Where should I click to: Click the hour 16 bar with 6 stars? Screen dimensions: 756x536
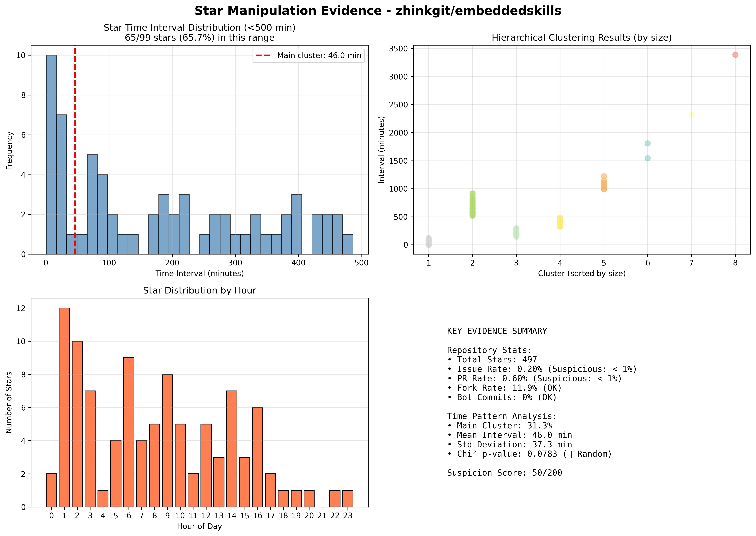click(x=257, y=457)
